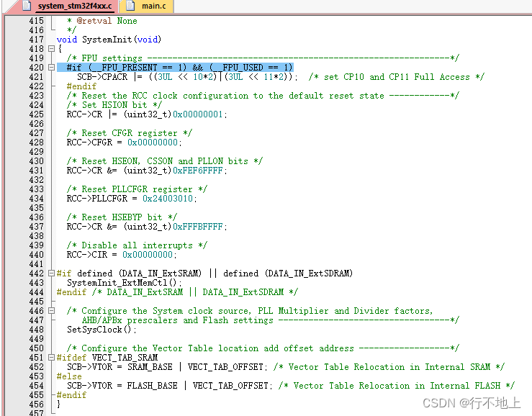The height and width of the screenshot is (416, 532).
Task: Click the 'FPU settings' comment on line 419
Action: (263, 58)
